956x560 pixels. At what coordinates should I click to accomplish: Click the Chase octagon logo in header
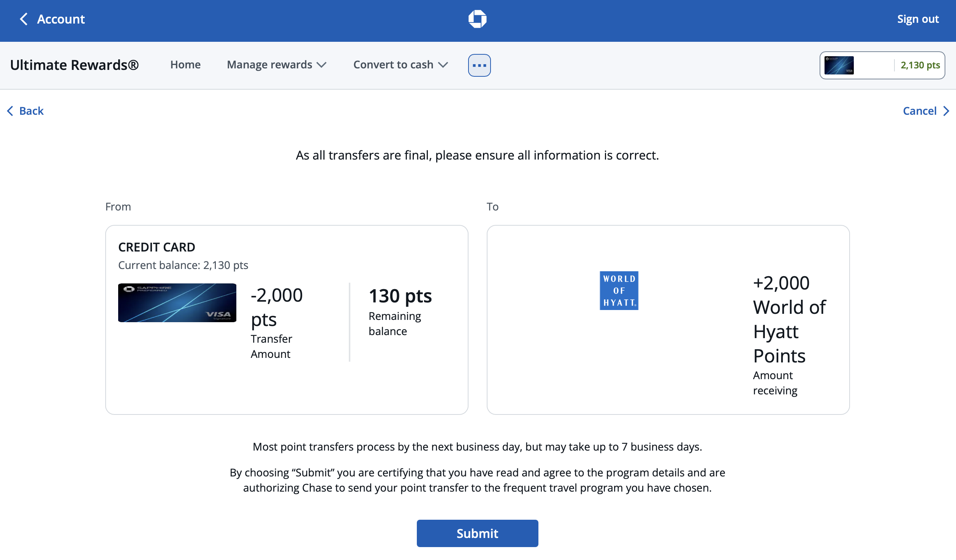[x=477, y=19]
